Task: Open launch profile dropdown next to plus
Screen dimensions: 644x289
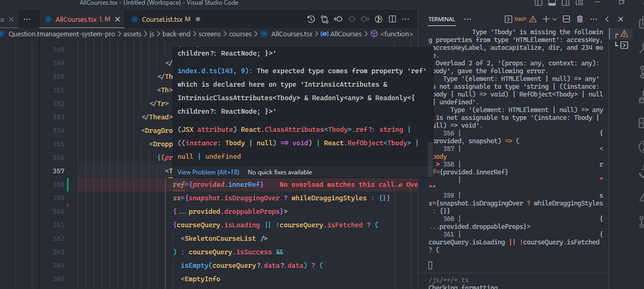Action: tap(555, 19)
